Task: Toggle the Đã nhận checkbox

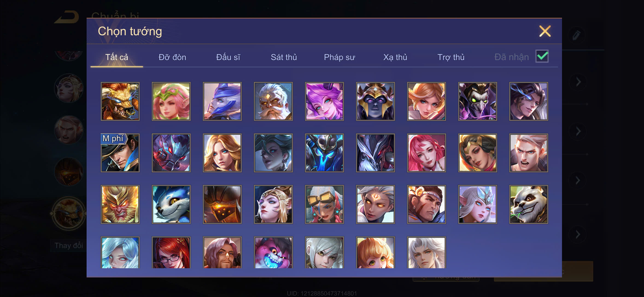Action: click(x=542, y=56)
